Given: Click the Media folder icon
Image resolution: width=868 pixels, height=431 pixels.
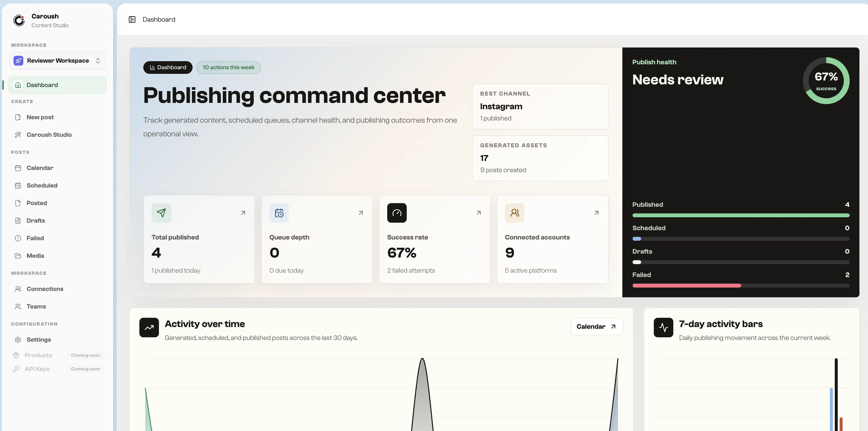Looking at the screenshot, I should tap(18, 255).
